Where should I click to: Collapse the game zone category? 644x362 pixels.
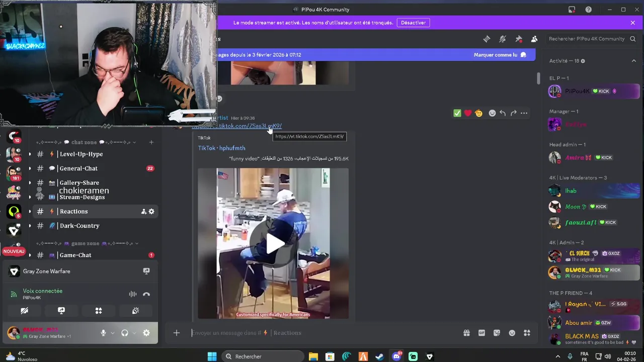pos(87,243)
